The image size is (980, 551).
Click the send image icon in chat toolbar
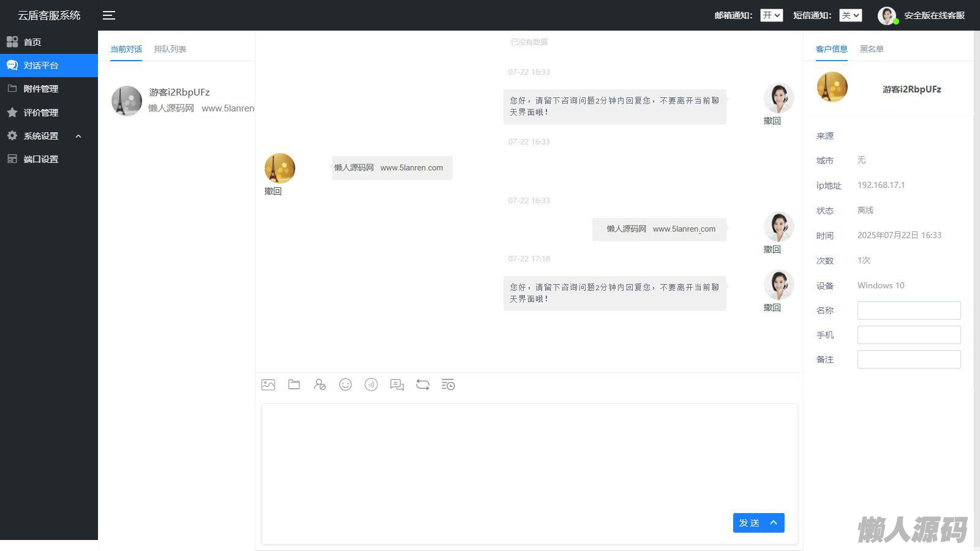[x=268, y=384]
